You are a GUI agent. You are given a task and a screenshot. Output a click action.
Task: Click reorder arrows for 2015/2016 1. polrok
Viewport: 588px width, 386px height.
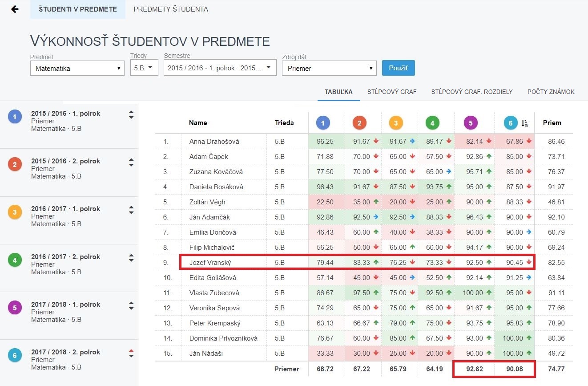pyautogui.click(x=131, y=114)
